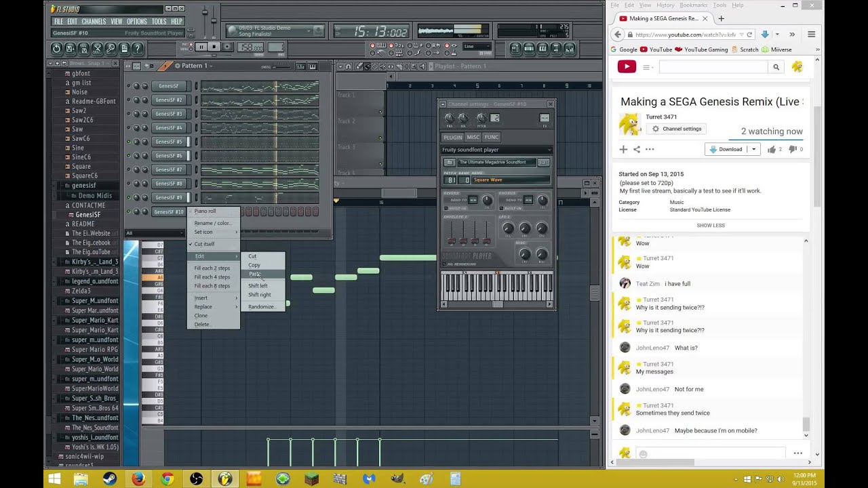The height and width of the screenshot is (488, 868).
Task: Open the Fruity soundfont player plugin dropdown
Action: point(496,150)
